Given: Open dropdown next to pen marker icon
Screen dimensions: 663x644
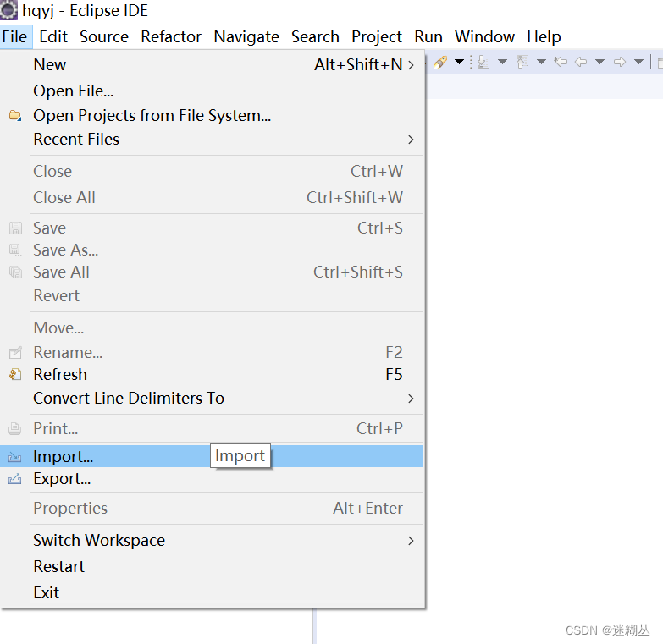Looking at the screenshot, I should point(459,62).
